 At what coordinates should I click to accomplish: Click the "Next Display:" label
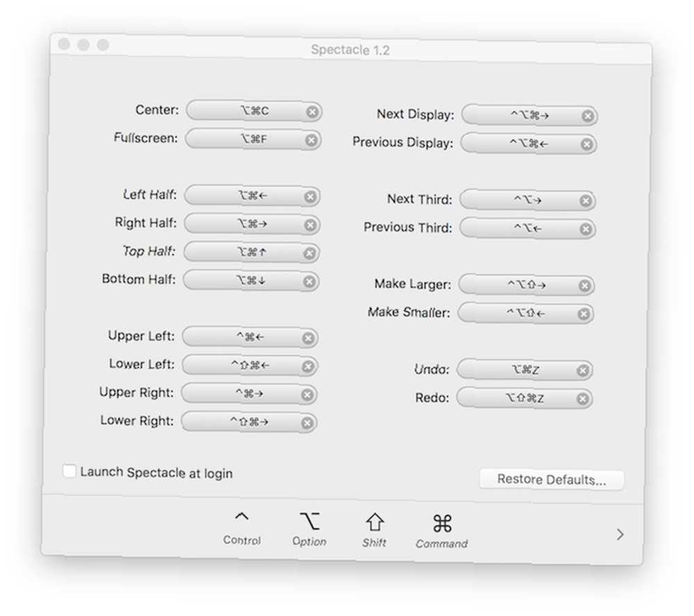(x=416, y=114)
